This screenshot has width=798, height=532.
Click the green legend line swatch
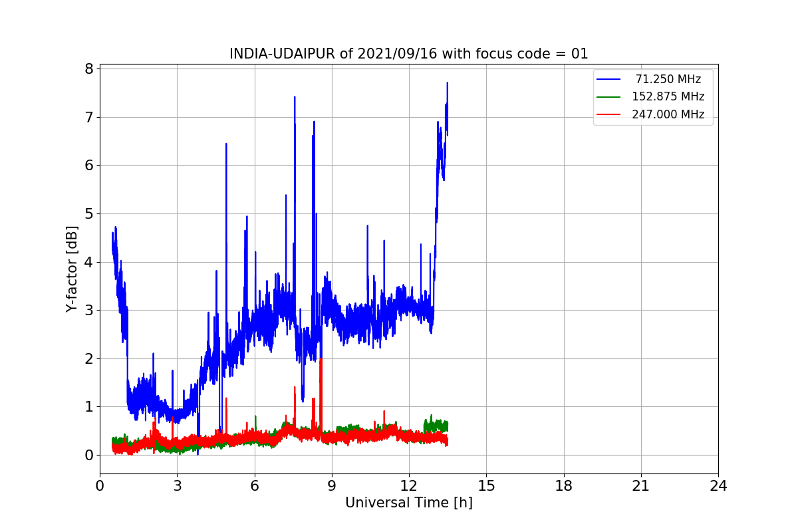(608, 97)
